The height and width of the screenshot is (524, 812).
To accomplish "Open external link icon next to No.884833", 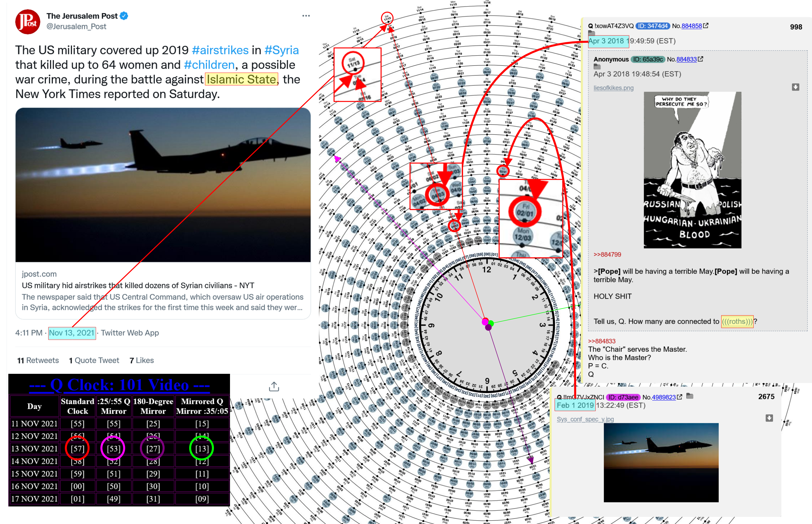I will pos(700,59).
